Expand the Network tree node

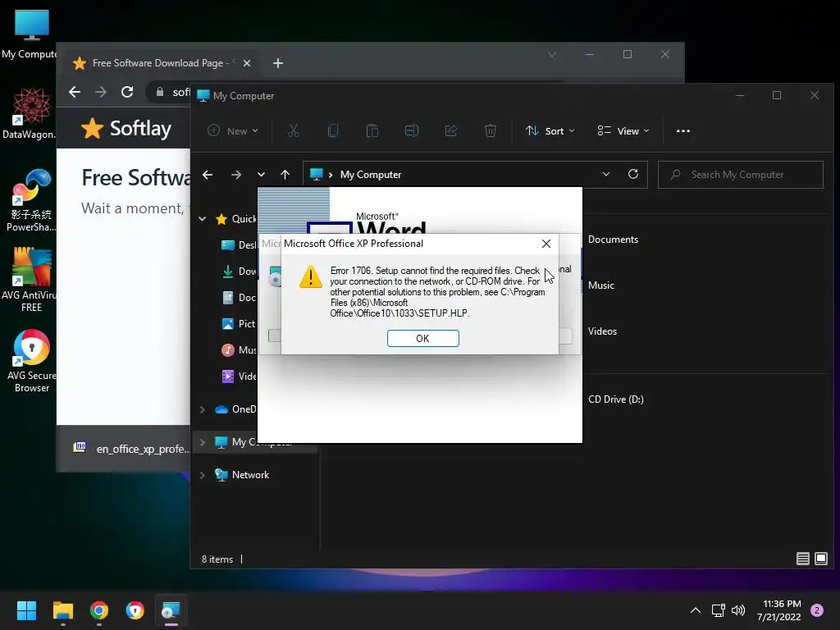[x=203, y=475]
